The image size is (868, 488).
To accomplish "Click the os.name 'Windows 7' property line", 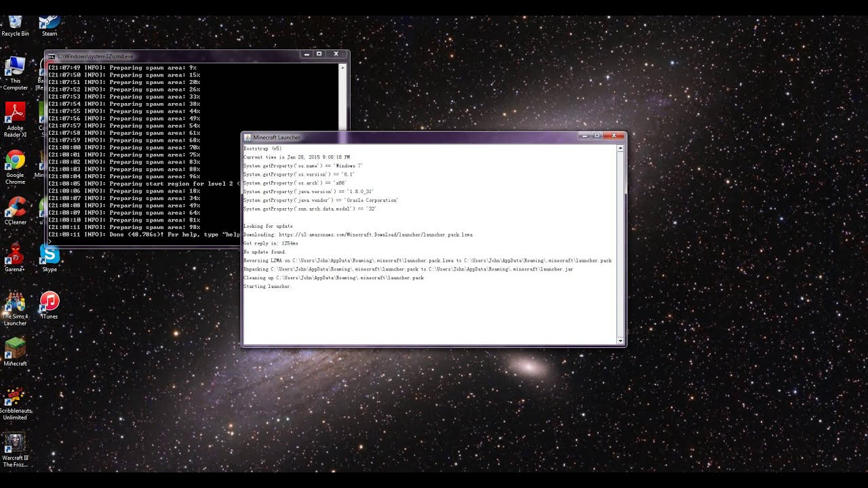I will (303, 166).
